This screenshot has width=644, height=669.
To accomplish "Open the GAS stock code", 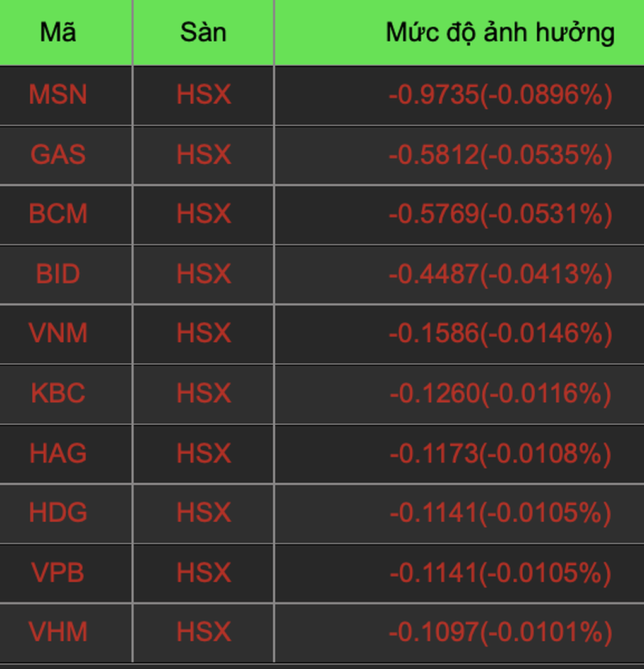I will point(58,154).
